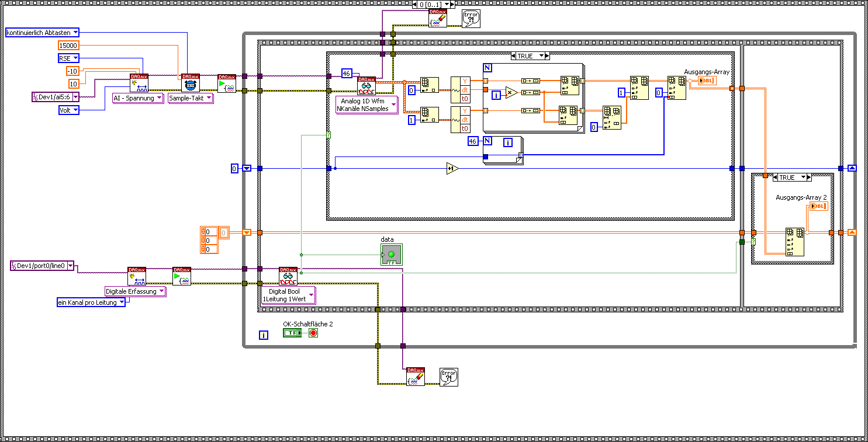The image size is (868, 442).
Task: Open the kontinuierlich Abtasten enum dropdown
Action: (42, 33)
